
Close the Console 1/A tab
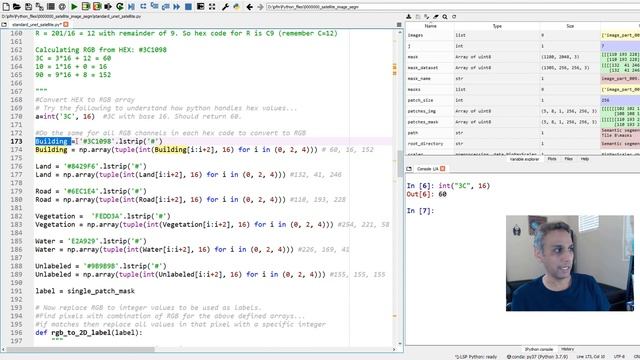coord(442,169)
